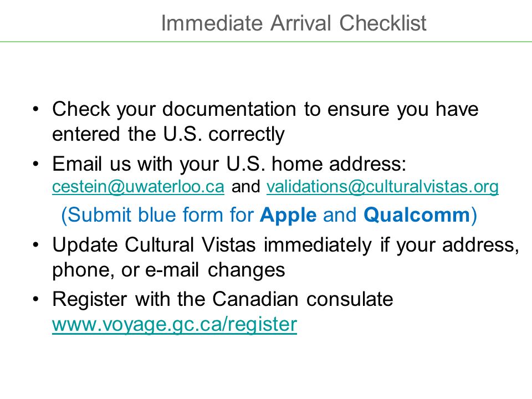532x399 pixels.
Task: Open the cestein@uwaterloo.ca email link
Action: point(138,187)
